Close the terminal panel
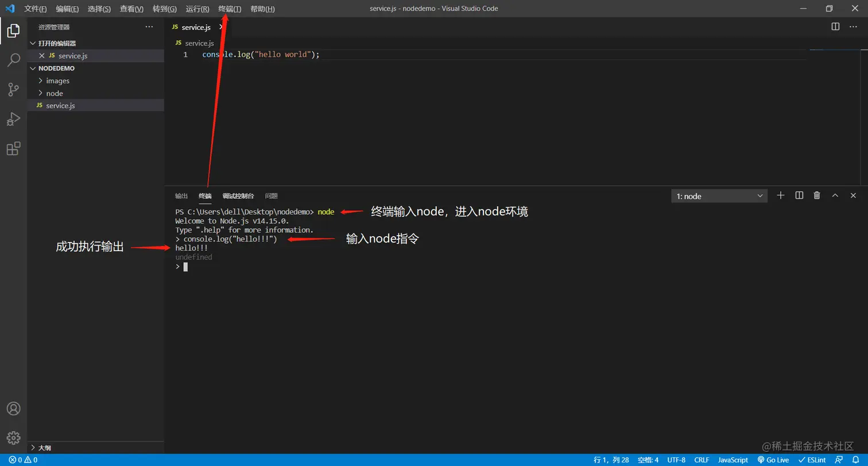Screen dimensions: 868x466 (853, 195)
